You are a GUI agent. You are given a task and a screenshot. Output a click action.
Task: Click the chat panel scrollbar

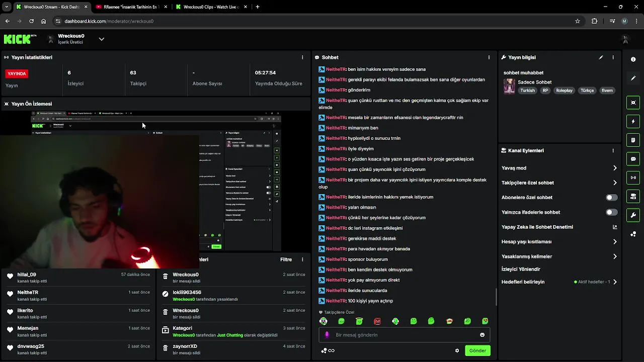[496, 297]
